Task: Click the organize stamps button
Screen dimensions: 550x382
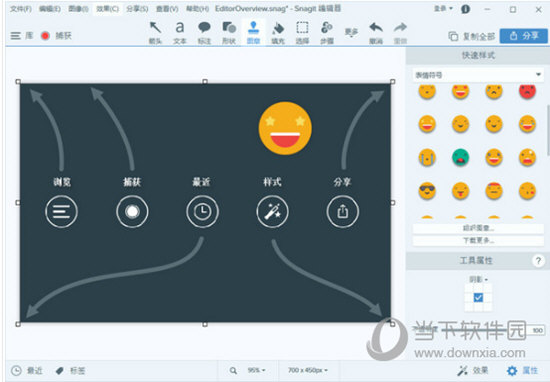Action: (x=478, y=228)
